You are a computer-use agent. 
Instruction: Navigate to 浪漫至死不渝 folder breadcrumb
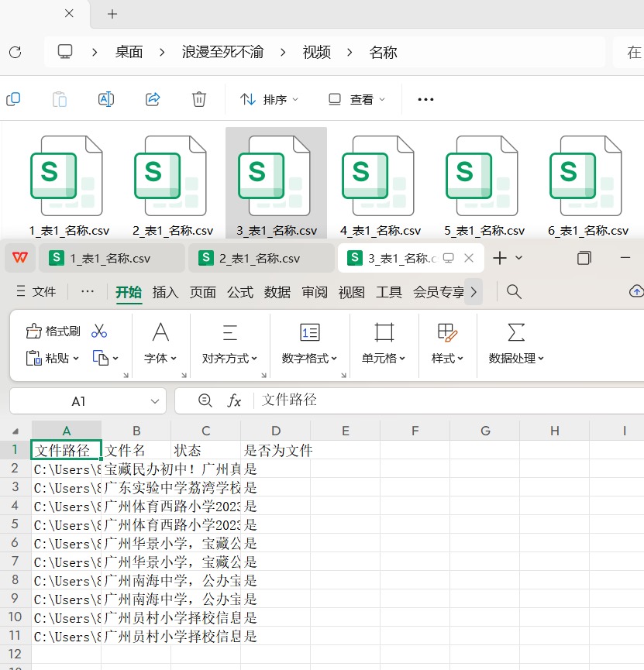coord(222,52)
